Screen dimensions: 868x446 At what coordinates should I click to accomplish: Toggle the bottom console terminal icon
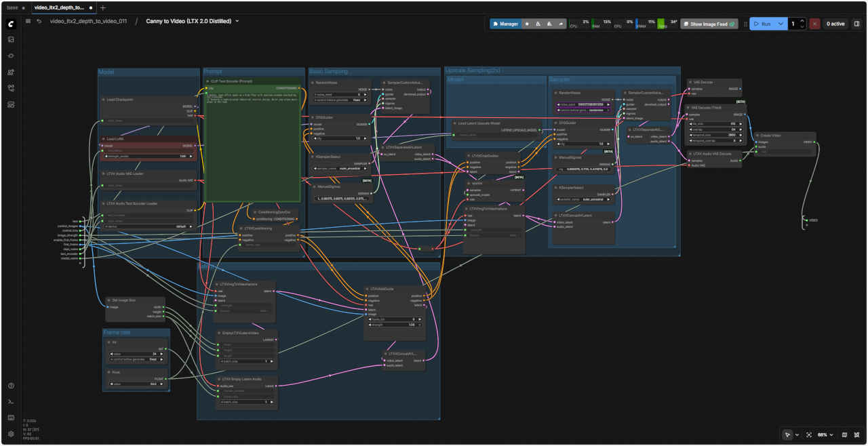coord(11,402)
